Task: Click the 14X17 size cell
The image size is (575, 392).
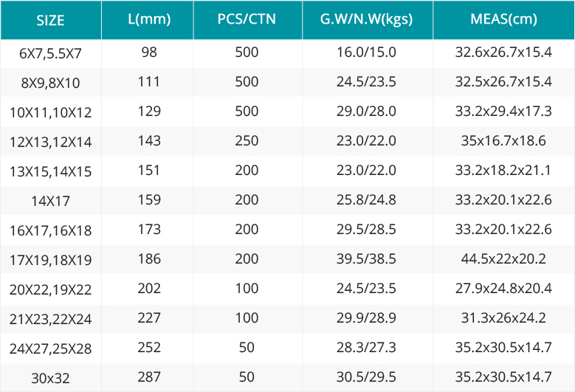Action: click(51, 201)
